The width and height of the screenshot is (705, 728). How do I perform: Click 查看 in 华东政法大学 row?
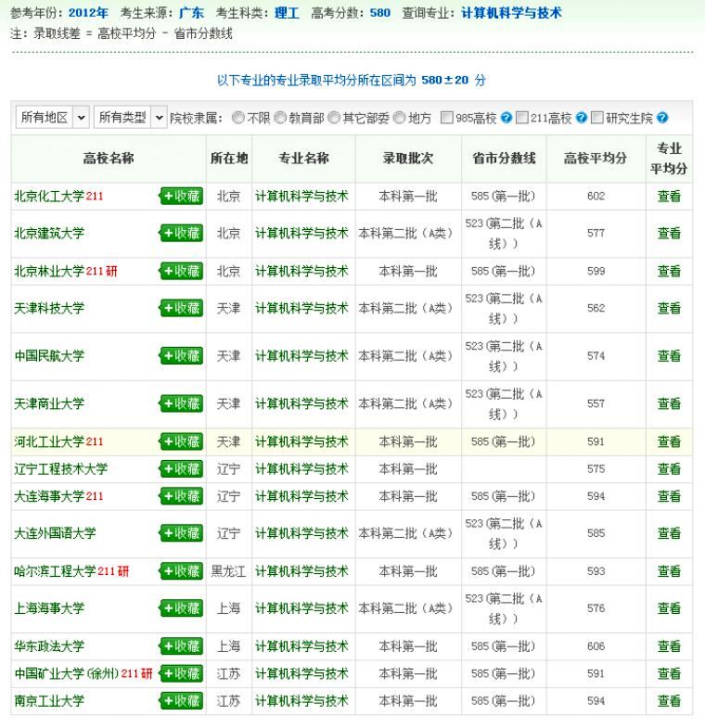(669, 645)
